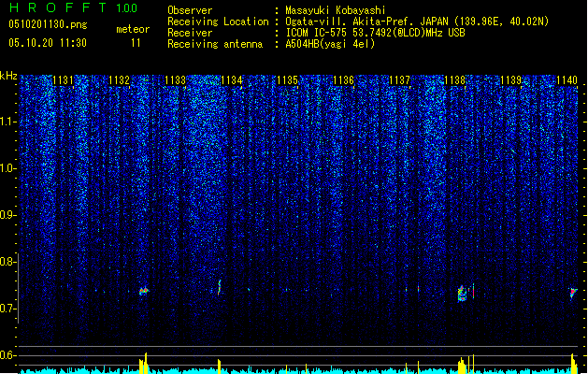Click the 0.7 kHz axis label
588x374 pixels.
point(7,309)
